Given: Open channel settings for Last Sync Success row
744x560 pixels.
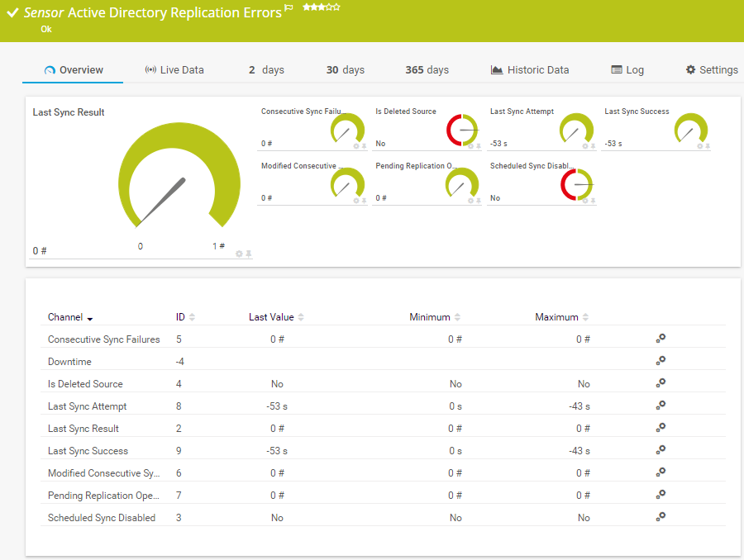Looking at the screenshot, I should tap(661, 450).
